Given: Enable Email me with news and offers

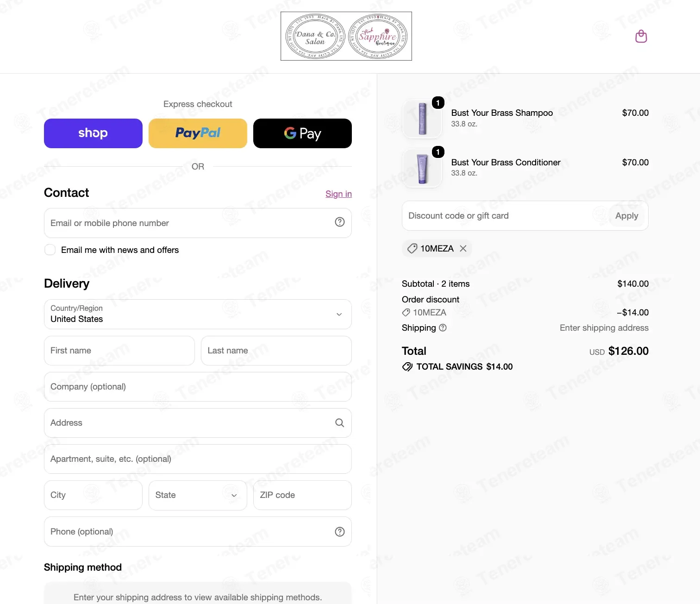Looking at the screenshot, I should (50, 250).
